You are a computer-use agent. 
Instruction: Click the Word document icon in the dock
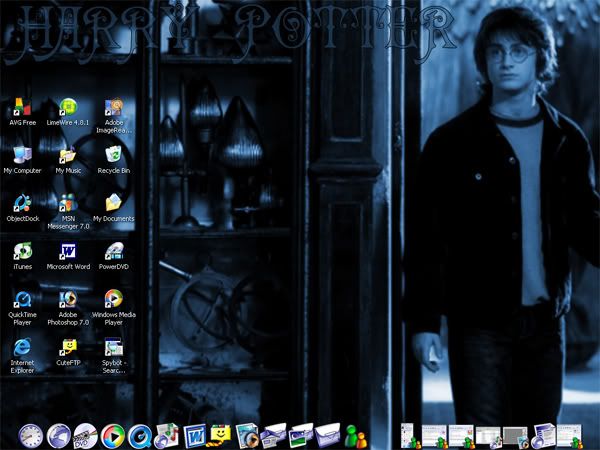[x=194, y=436]
